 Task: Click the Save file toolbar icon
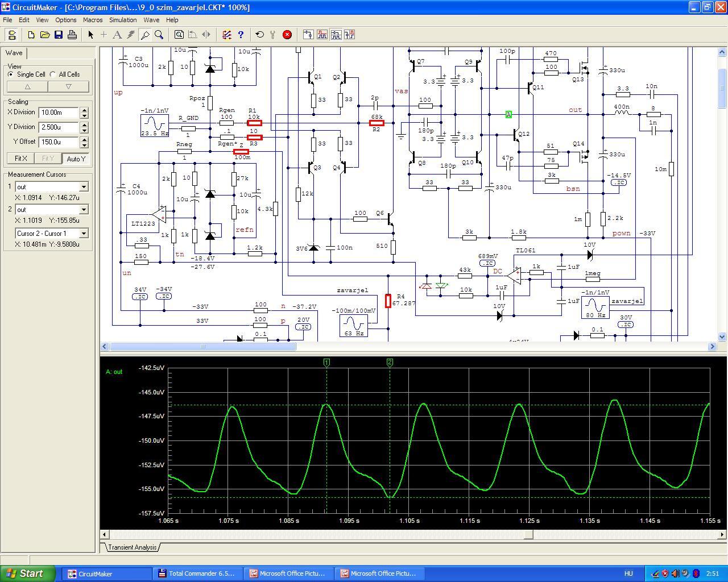[x=59, y=35]
